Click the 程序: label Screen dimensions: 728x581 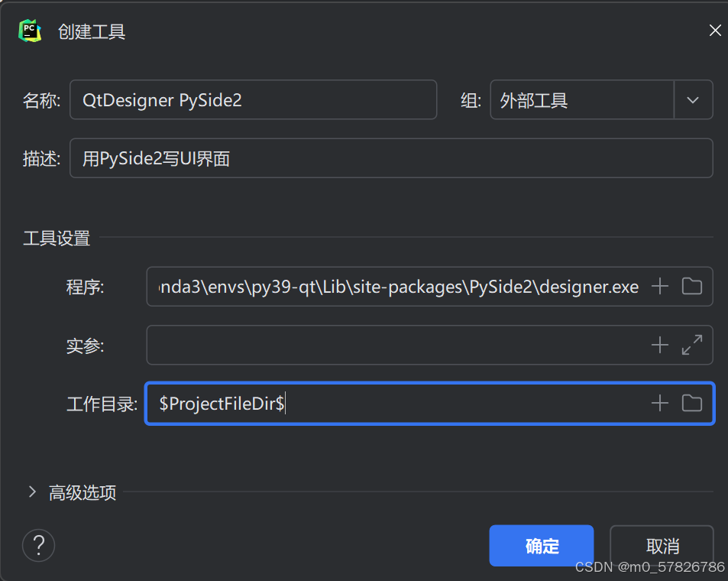point(85,287)
